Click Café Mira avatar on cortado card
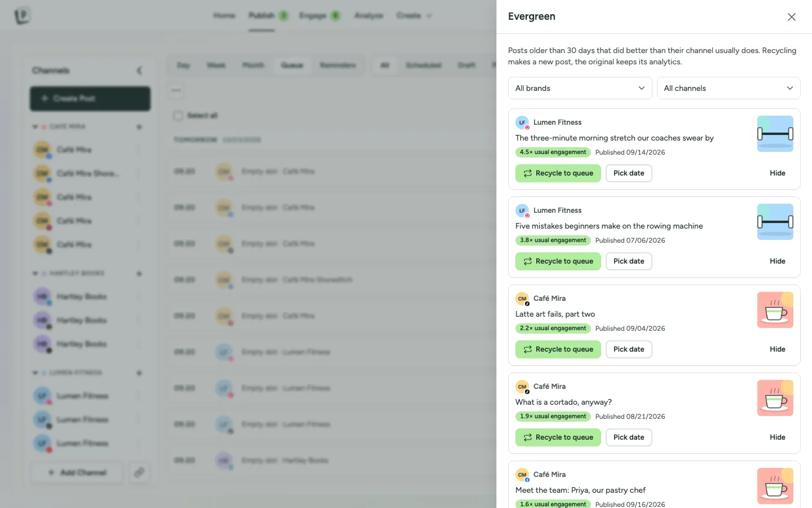The image size is (812, 508). pos(522,387)
